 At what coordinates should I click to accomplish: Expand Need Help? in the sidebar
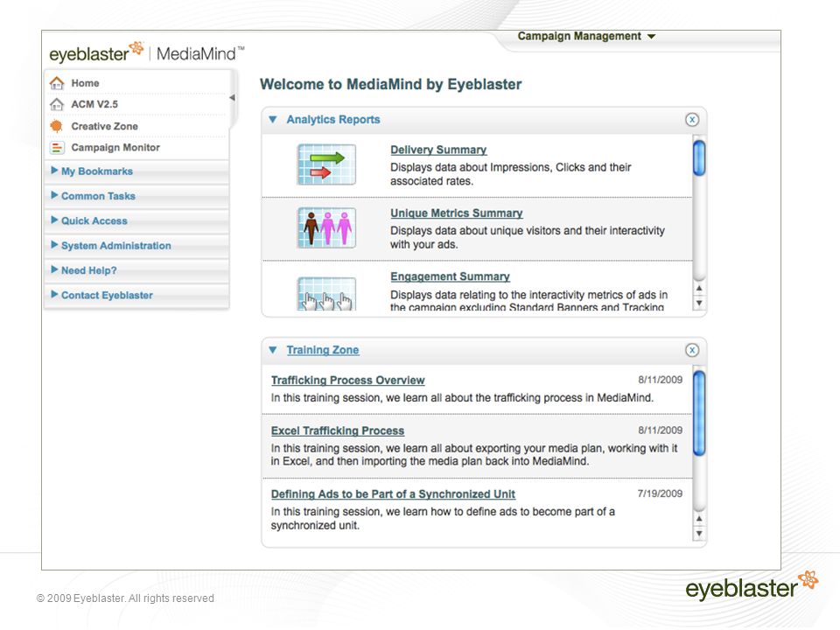(136, 270)
